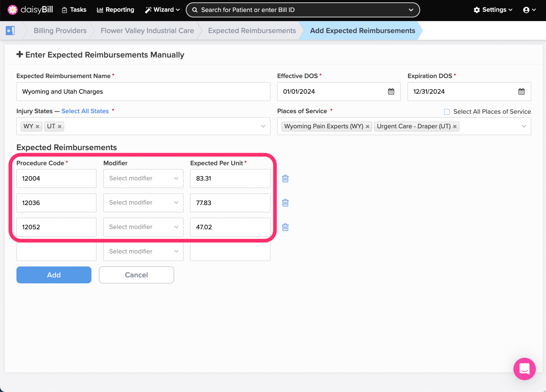Viewport: 546px width, 392px height.
Task: Click the empty Procedure Code field
Action: (x=56, y=251)
